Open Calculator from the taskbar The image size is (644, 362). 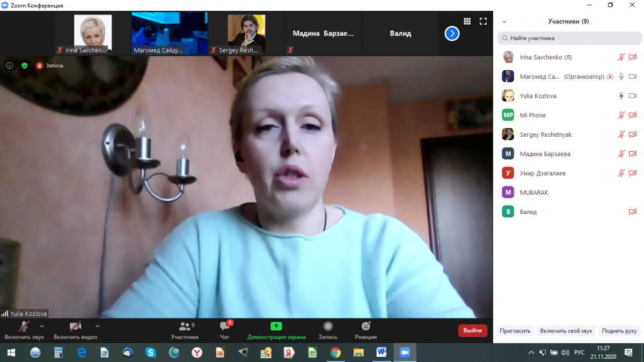(58, 352)
